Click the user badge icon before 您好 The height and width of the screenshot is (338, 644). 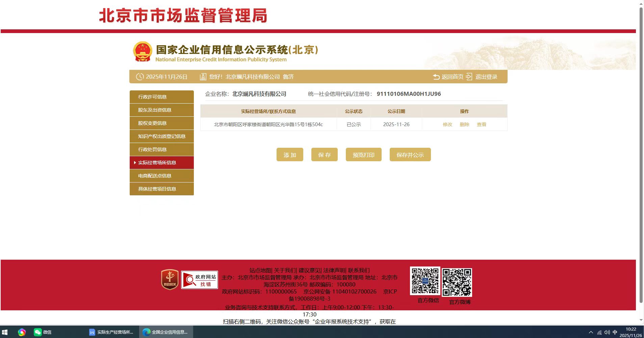coord(203,77)
